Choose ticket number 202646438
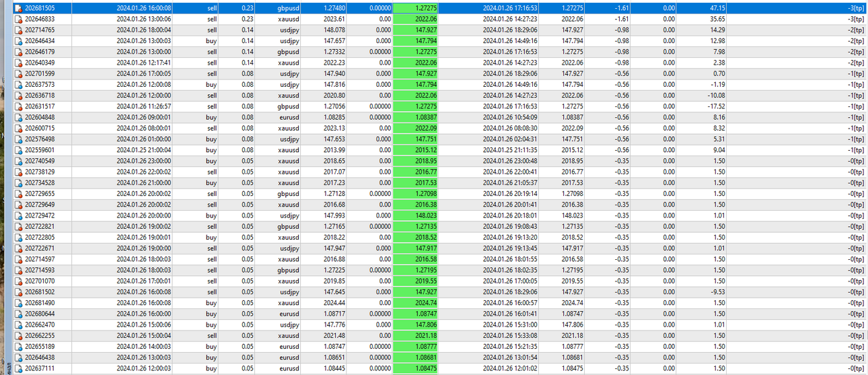 tap(40, 357)
